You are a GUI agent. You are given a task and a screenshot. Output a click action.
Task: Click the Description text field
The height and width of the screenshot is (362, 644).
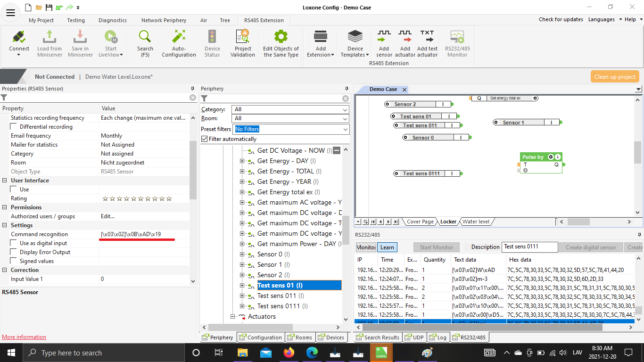tap(529, 247)
